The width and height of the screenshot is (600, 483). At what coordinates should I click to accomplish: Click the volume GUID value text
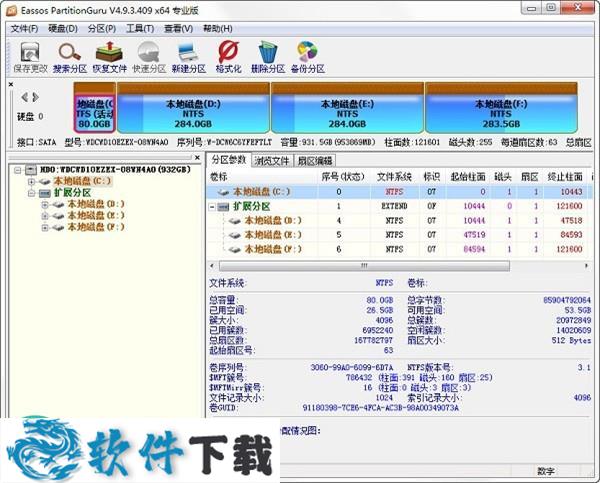coord(380,408)
